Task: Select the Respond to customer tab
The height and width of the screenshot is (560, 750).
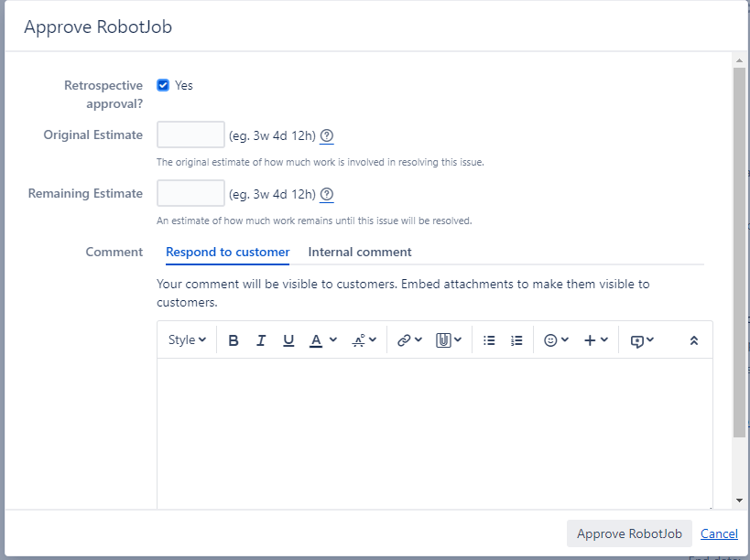Action: point(228,252)
